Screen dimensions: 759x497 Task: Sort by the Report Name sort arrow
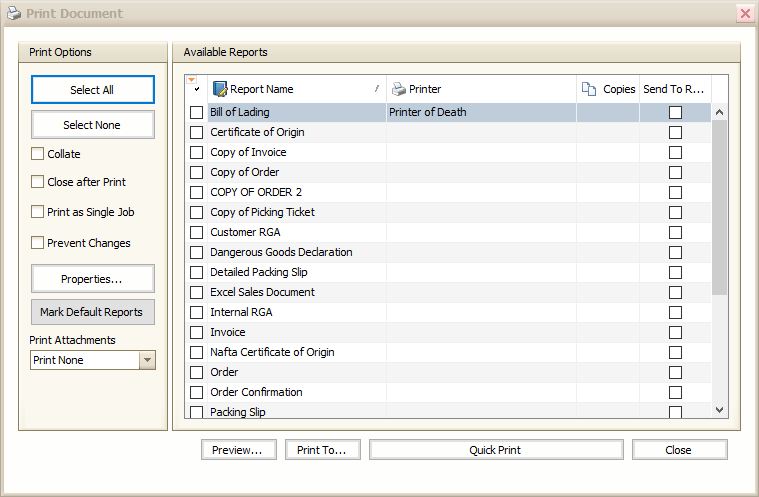(377, 89)
